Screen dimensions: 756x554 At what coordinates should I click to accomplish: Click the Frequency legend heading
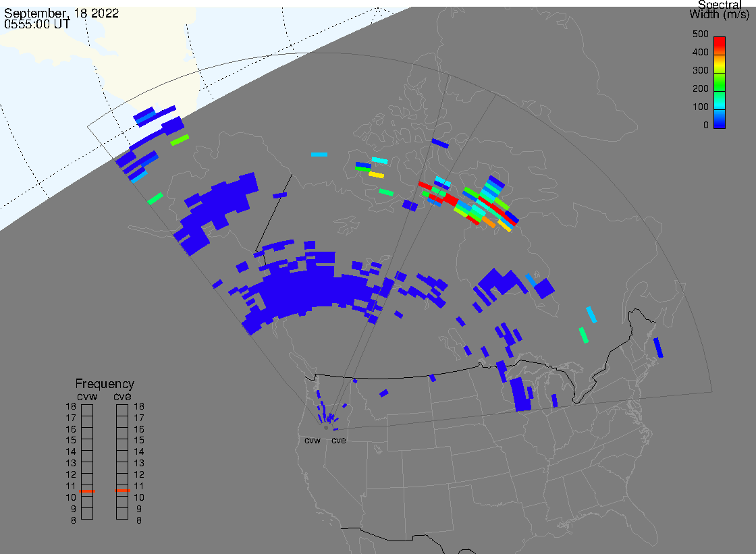pos(105,384)
